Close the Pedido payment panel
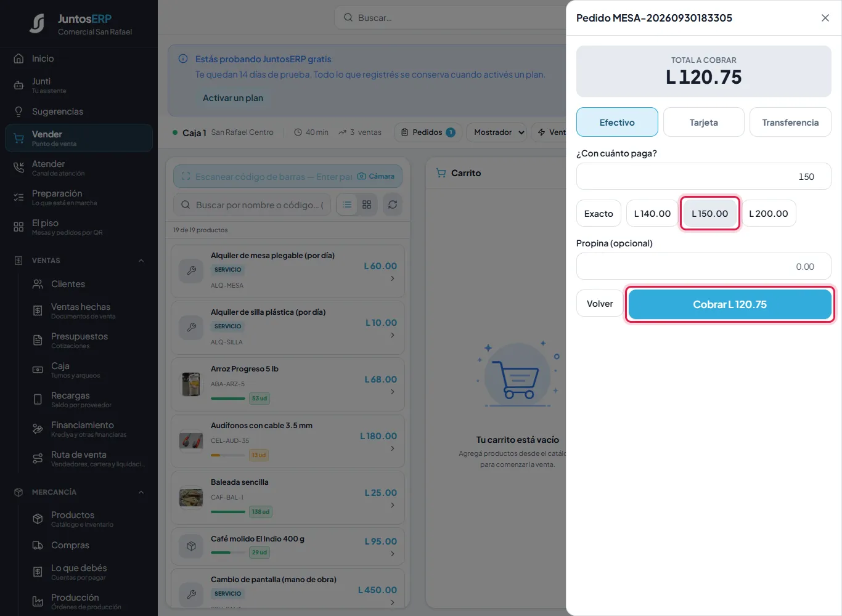The width and height of the screenshot is (842, 616). click(x=825, y=18)
